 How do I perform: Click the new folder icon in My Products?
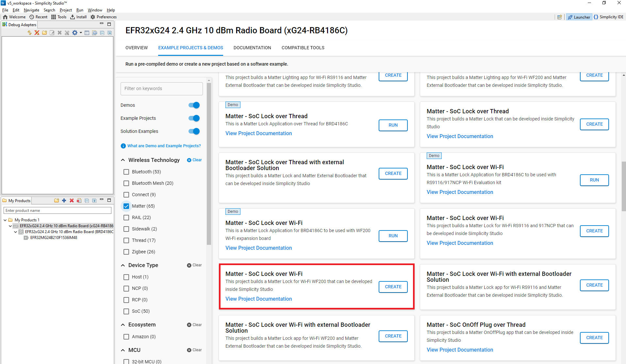point(57,200)
